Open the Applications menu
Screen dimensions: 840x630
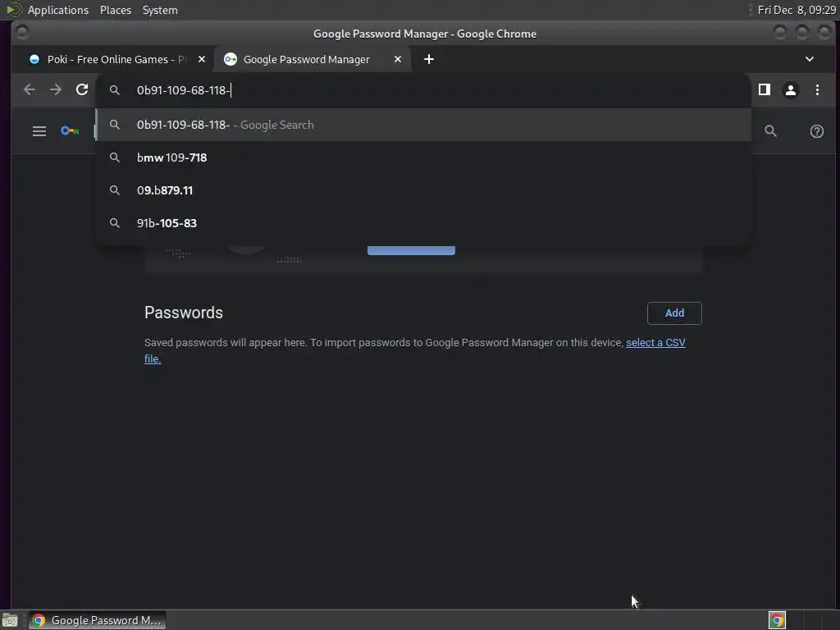pyautogui.click(x=58, y=10)
